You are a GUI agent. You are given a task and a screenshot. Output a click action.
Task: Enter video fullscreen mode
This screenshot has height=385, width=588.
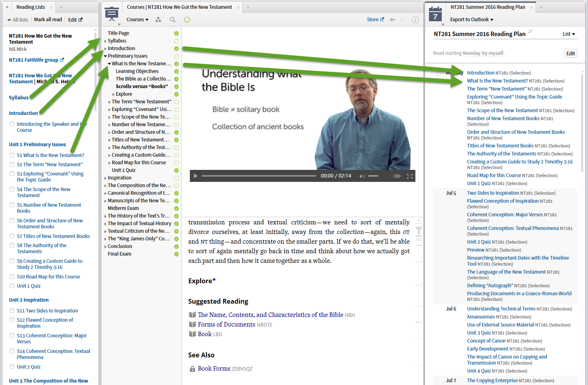410,176
